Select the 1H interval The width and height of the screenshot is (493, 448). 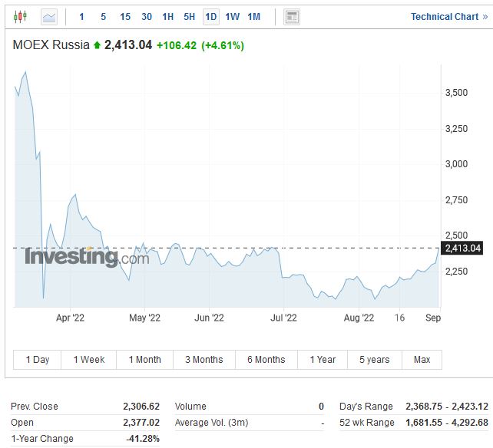(168, 16)
